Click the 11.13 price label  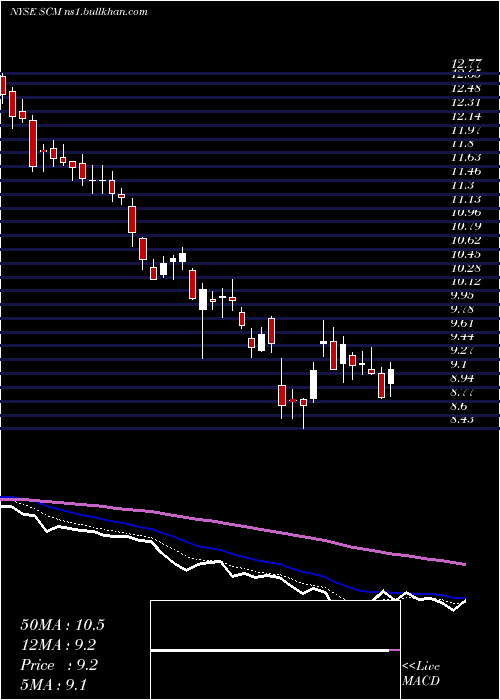point(466,199)
